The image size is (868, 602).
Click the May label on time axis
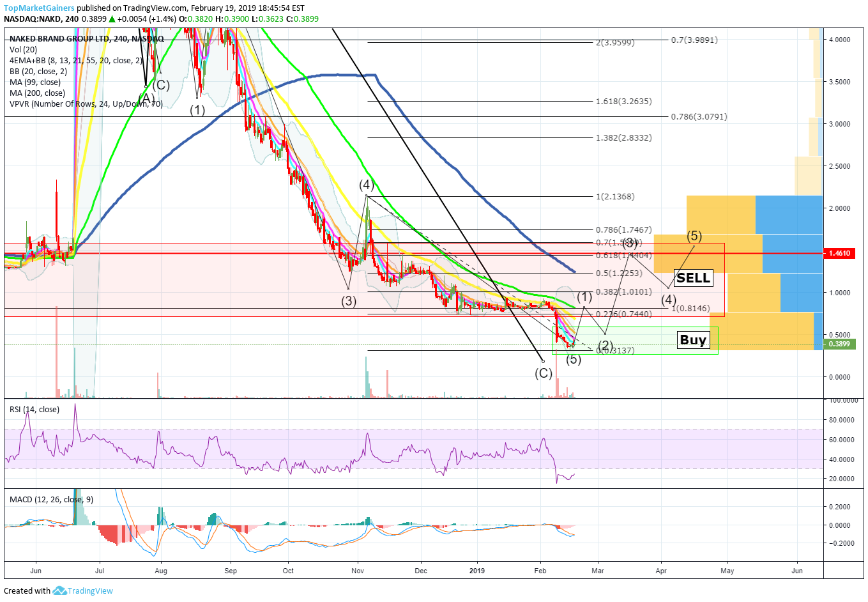click(727, 571)
